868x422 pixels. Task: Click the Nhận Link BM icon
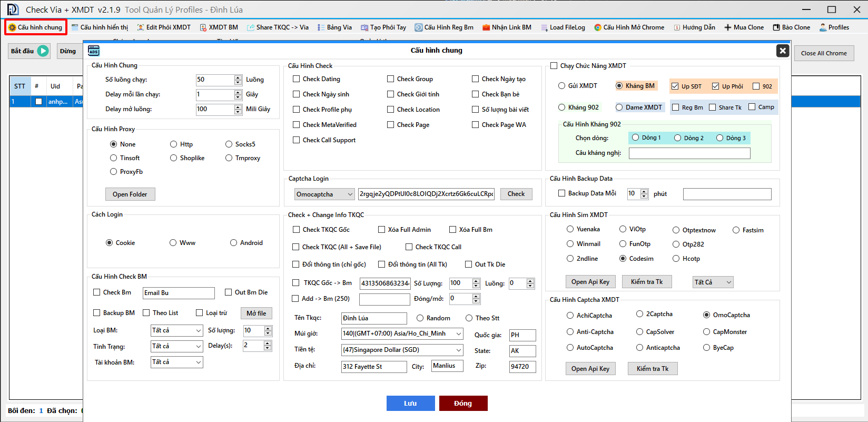pos(486,27)
